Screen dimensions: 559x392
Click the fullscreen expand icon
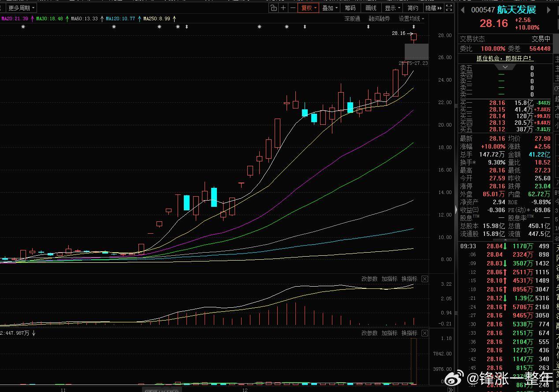(x=449, y=8)
